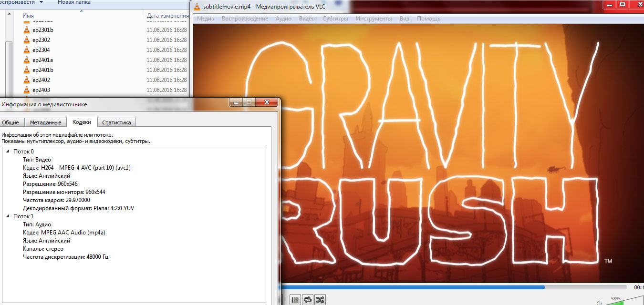
Task: Switch to the Статистика tab
Action: click(116, 122)
